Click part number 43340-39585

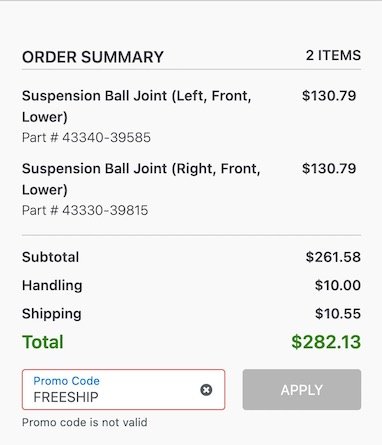(x=86, y=137)
